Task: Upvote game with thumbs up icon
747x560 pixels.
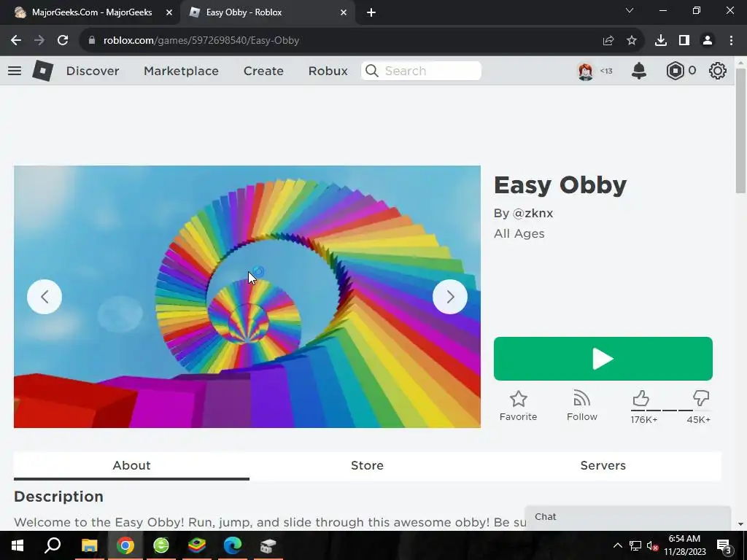Action: (640, 398)
